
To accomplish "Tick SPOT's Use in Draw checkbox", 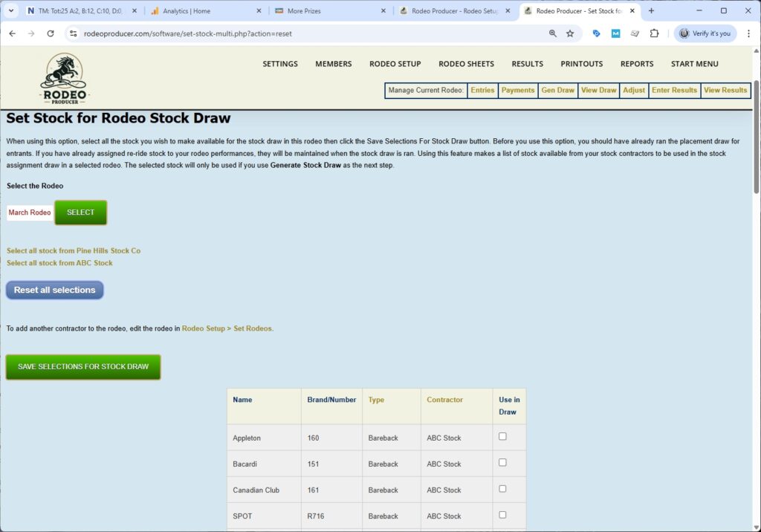I will (x=501, y=515).
